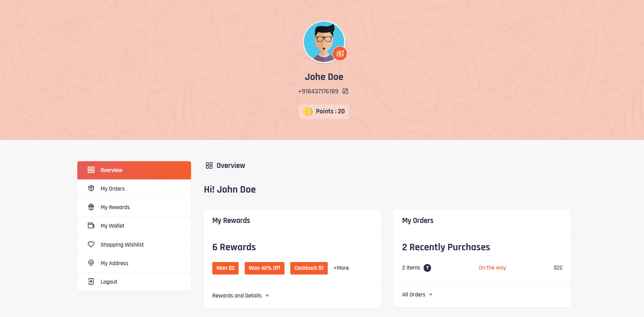This screenshot has height=317, width=644.
Task: Click the gold coin points icon
Action: [307, 112]
